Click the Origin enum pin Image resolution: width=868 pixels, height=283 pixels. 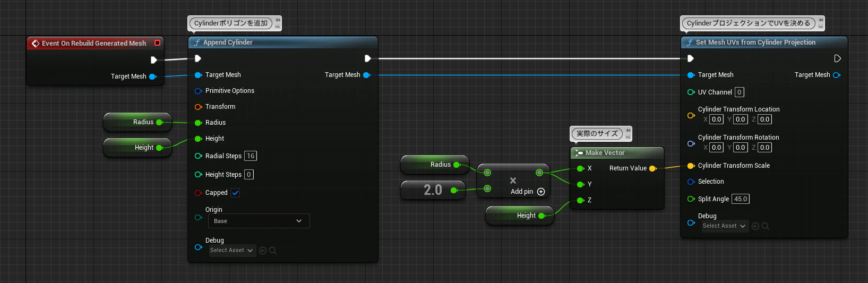tap(199, 218)
